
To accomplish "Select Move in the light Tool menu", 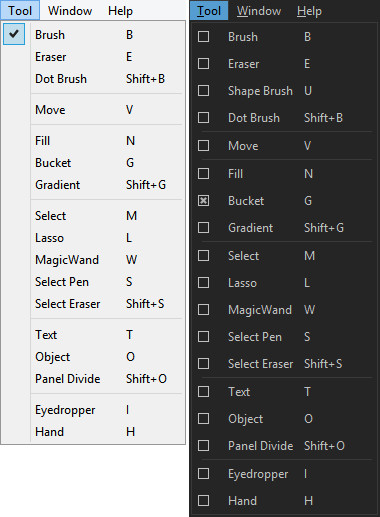I will tap(107, 110).
